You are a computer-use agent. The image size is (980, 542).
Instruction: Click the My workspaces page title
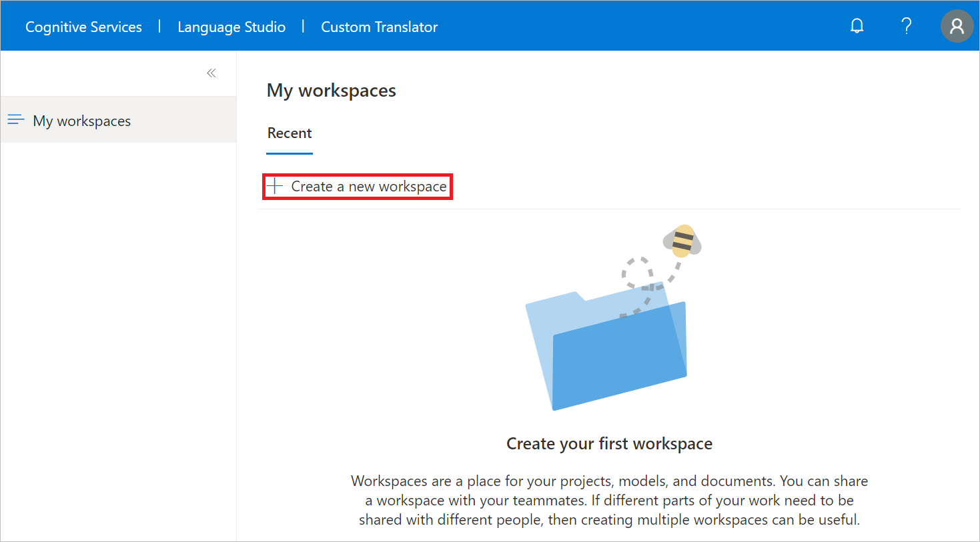coord(331,90)
